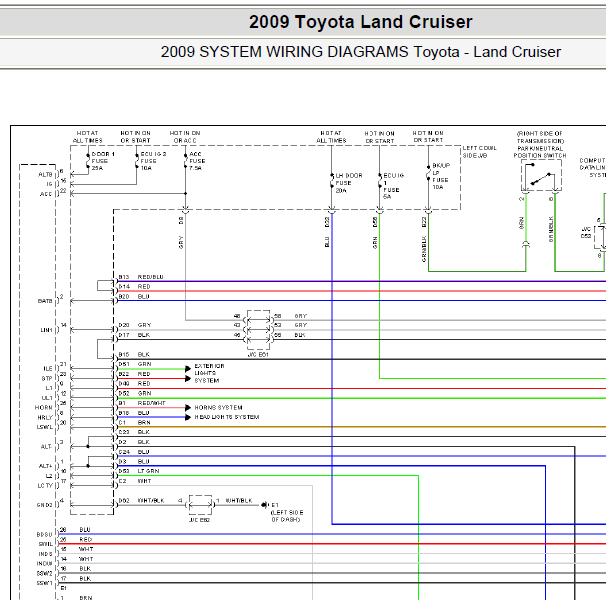Click 'HOT IN ON OR START' above ECU IG 2 fuse
The height and width of the screenshot is (600, 606).
135,136
